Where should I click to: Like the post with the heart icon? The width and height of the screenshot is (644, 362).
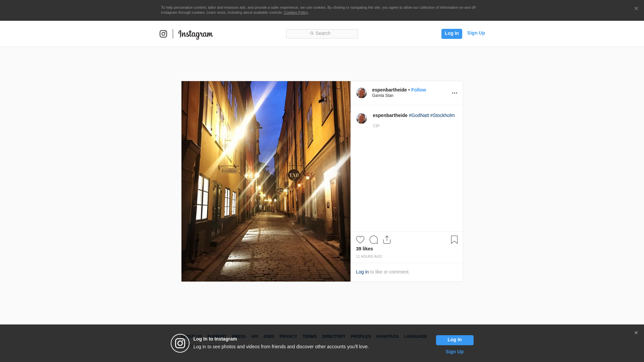[x=360, y=240]
